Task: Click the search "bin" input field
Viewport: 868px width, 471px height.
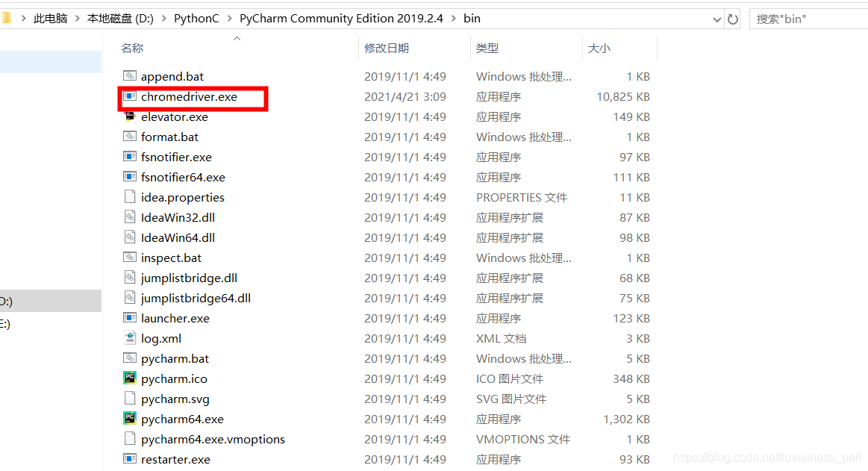Action: 808,19
